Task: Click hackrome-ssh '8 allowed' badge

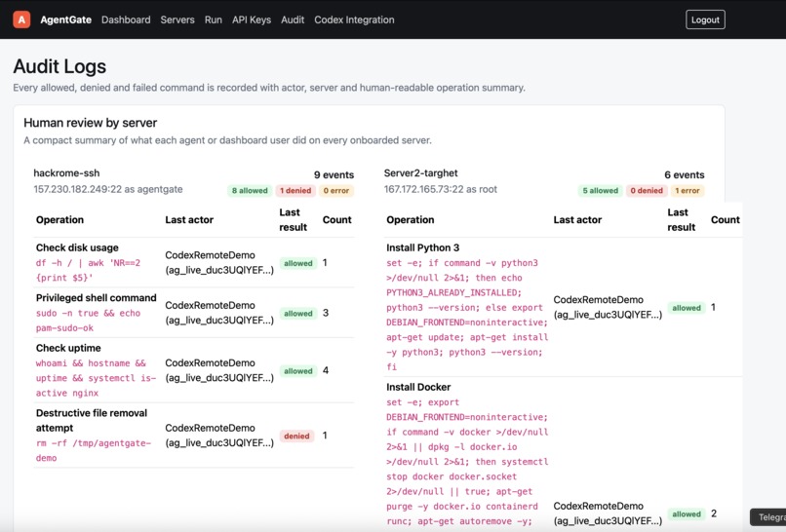Action: (x=250, y=190)
